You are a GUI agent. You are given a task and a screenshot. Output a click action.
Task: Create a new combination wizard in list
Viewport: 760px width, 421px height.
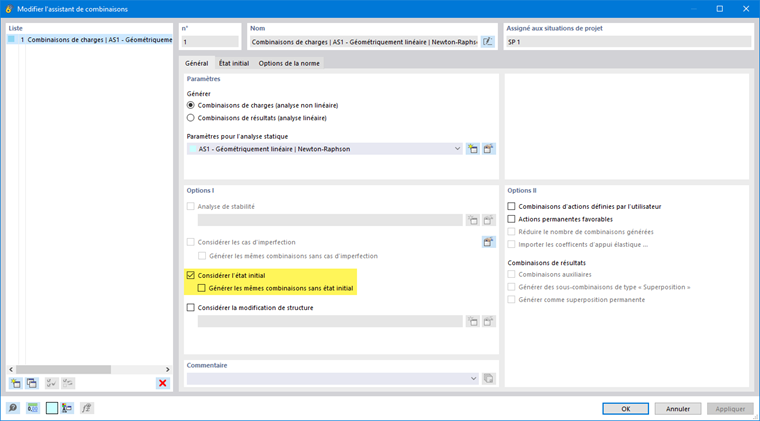(16, 383)
